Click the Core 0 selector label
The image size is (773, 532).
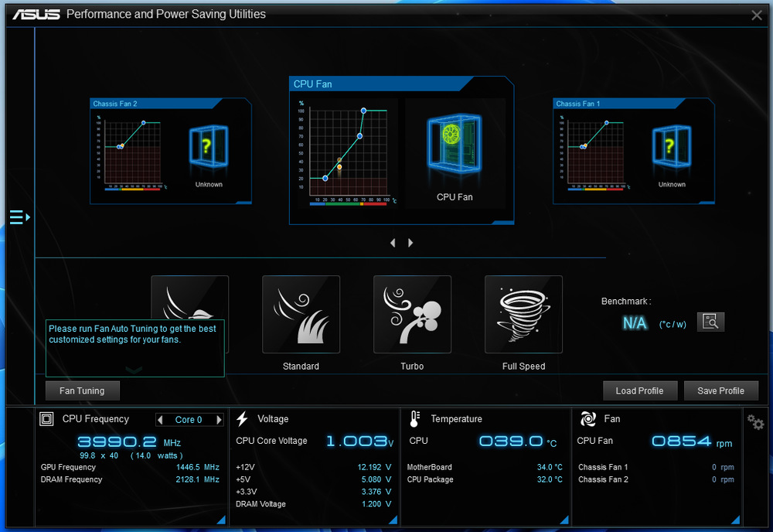click(x=189, y=420)
